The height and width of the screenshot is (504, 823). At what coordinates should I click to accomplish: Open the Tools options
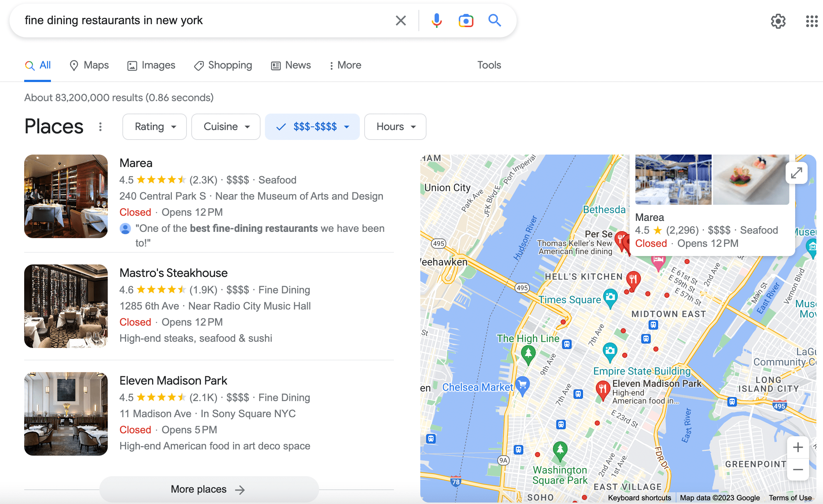(489, 65)
